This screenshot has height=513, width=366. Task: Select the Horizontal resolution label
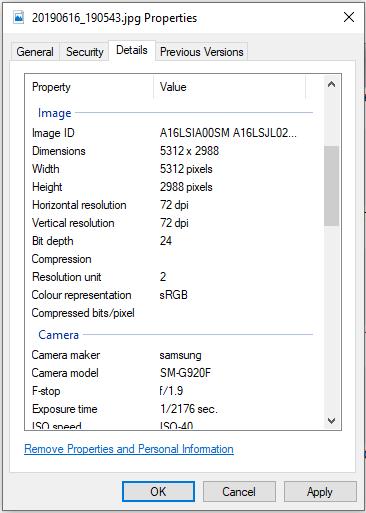click(x=79, y=205)
